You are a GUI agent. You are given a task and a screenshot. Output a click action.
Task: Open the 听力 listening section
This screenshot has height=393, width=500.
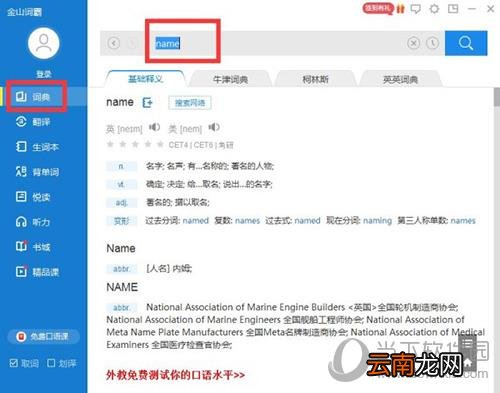click(x=33, y=222)
